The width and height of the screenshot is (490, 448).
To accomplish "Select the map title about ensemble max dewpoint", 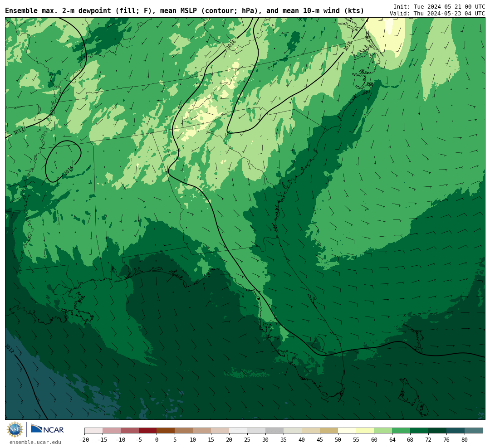I will click(x=184, y=11).
